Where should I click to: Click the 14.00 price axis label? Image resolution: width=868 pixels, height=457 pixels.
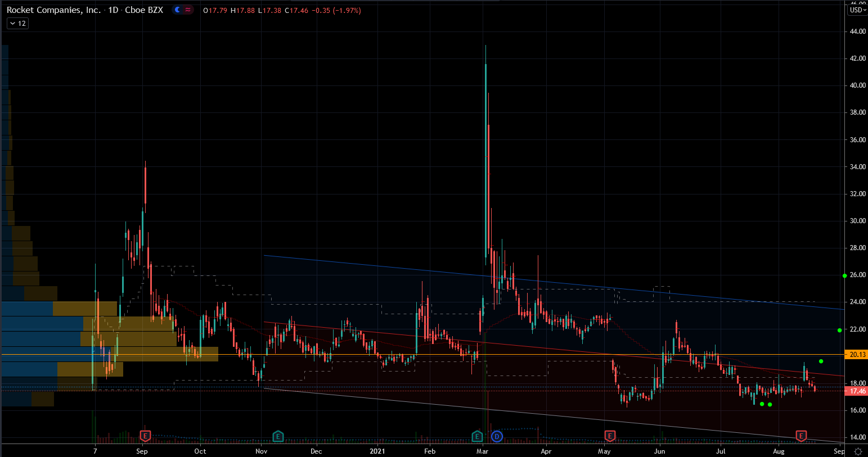858,437
